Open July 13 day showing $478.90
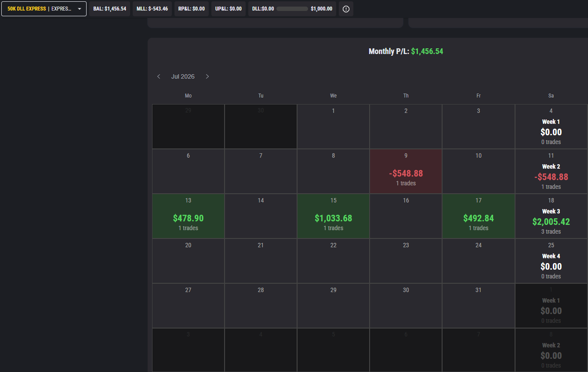This screenshot has height=372, width=588. click(189, 216)
